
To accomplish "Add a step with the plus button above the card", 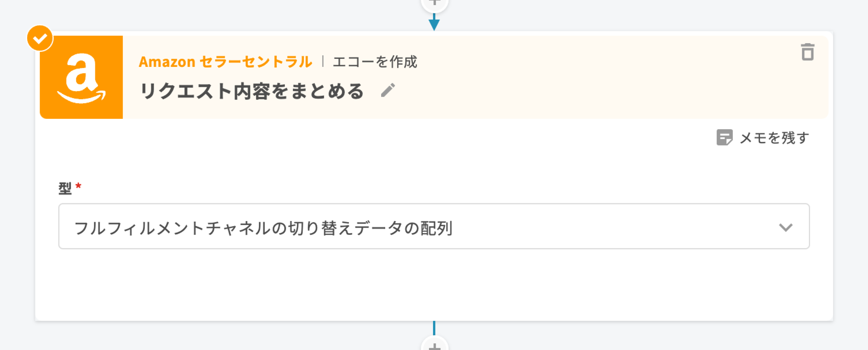I will tap(434, 3).
